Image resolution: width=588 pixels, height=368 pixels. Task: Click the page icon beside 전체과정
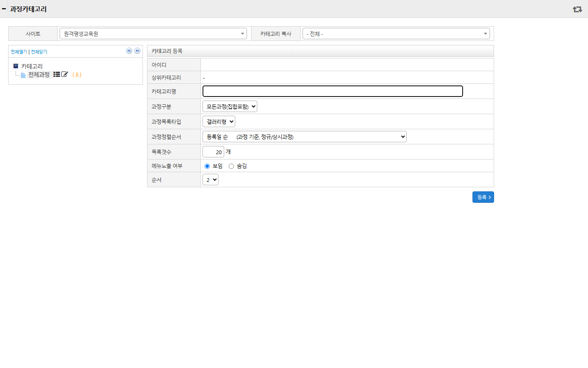pos(23,75)
